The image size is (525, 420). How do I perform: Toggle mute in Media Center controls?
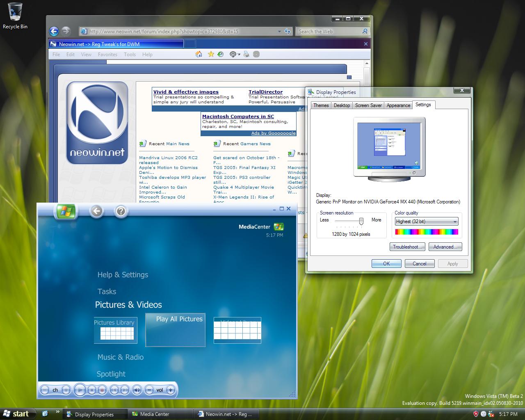click(x=137, y=390)
